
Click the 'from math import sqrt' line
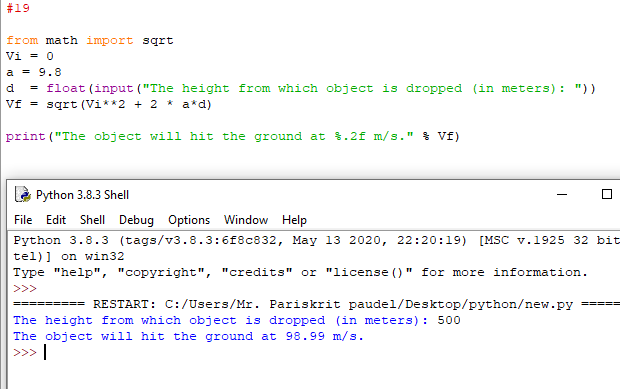(90, 40)
